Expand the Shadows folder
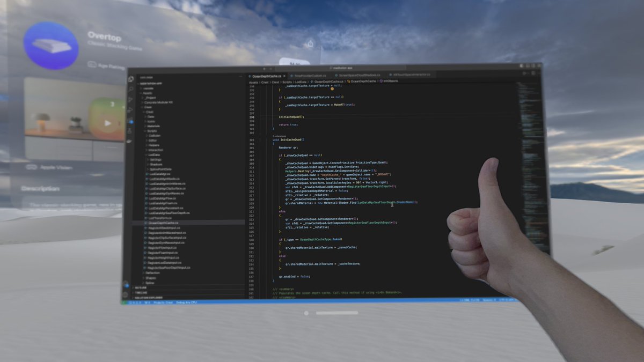The image size is (644, 362). tap(156, 165)
